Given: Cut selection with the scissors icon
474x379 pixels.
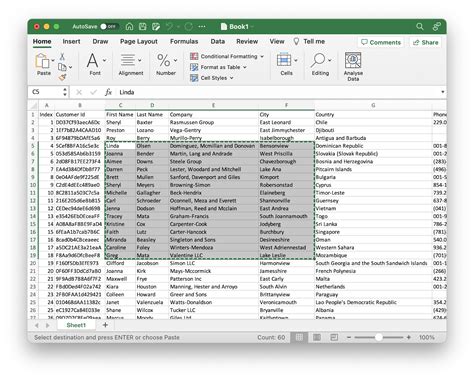Looking at the screenshot, I should pos(62,56).
